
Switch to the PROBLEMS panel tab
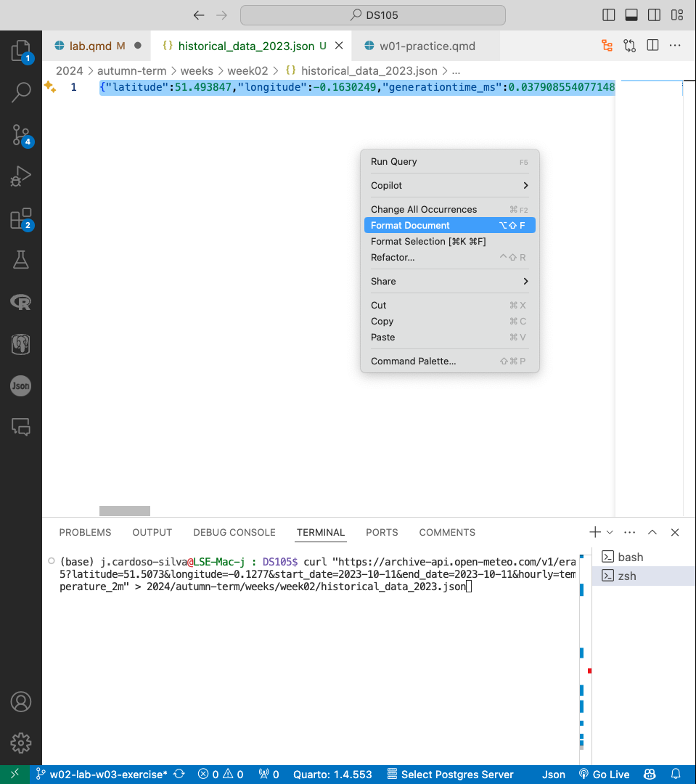(x=85, y=533)
